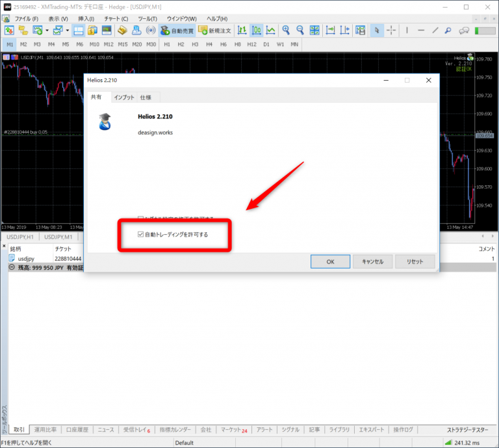Viewport: 499px width, 448px height.
Task: Select the M5 timeframe button
Action: [66, 44]
